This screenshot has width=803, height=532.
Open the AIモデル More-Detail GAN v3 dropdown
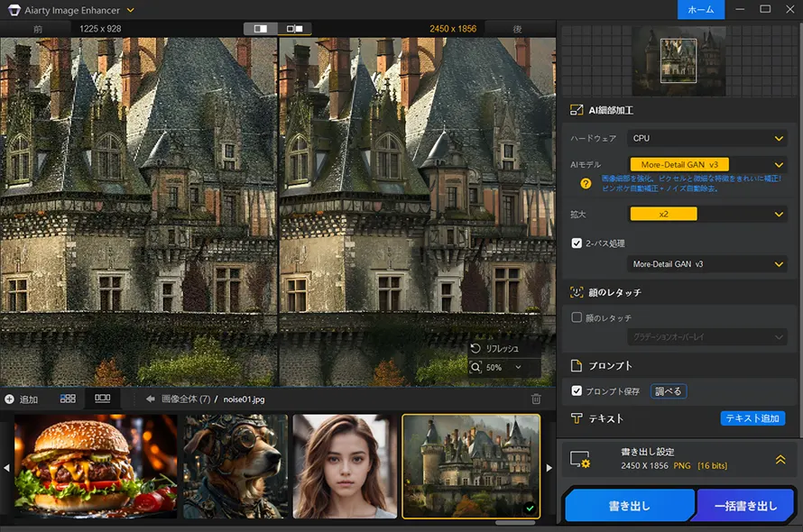706,164
